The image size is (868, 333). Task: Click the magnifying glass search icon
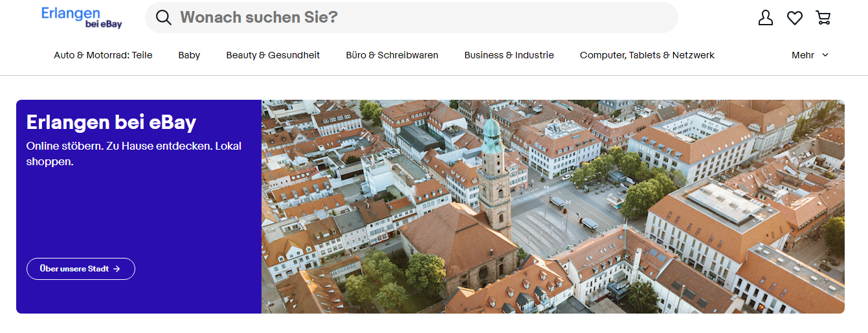(164, 17)
